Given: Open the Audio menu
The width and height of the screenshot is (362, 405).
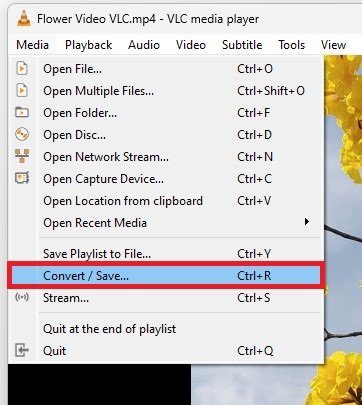Looking at the screenshot, I should click(x=144, y=45).
